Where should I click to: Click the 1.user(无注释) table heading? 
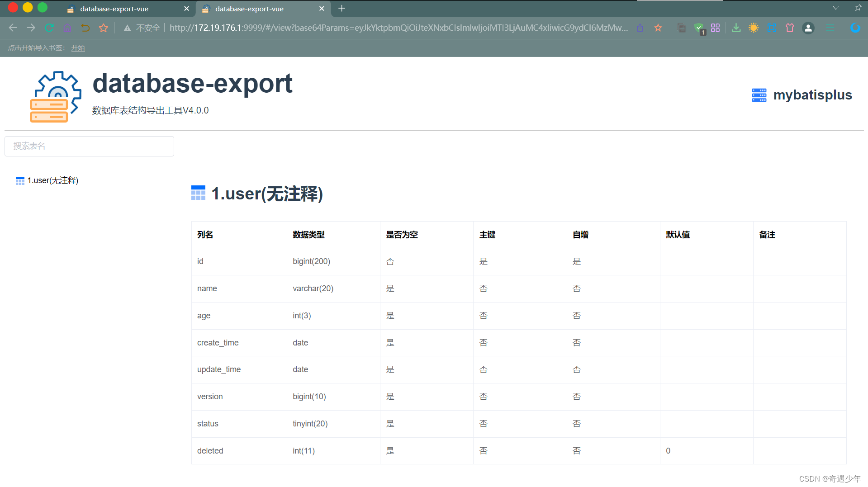coord(267,194)
